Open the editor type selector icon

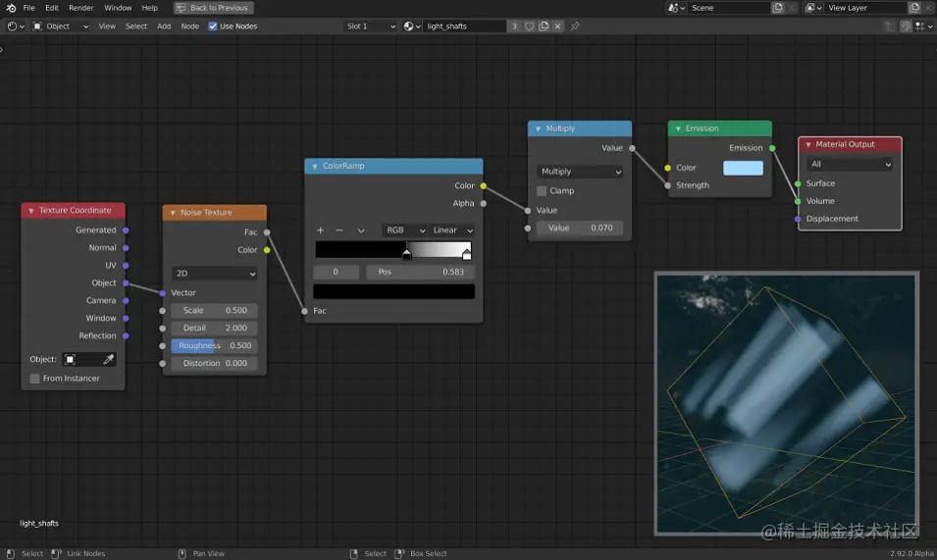pos(16,26)
